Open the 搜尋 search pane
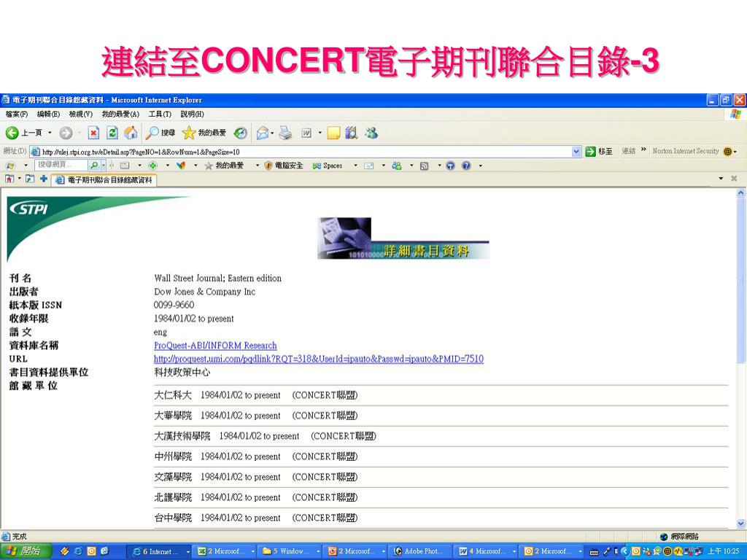The height and width of the screenshot is (560, 747). (160, 133)
